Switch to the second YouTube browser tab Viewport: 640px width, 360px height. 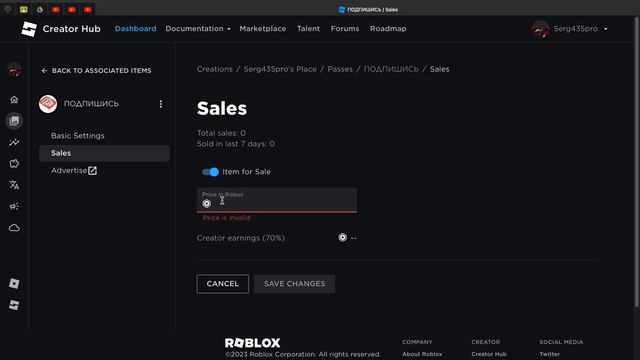click(x=72, y=9)
